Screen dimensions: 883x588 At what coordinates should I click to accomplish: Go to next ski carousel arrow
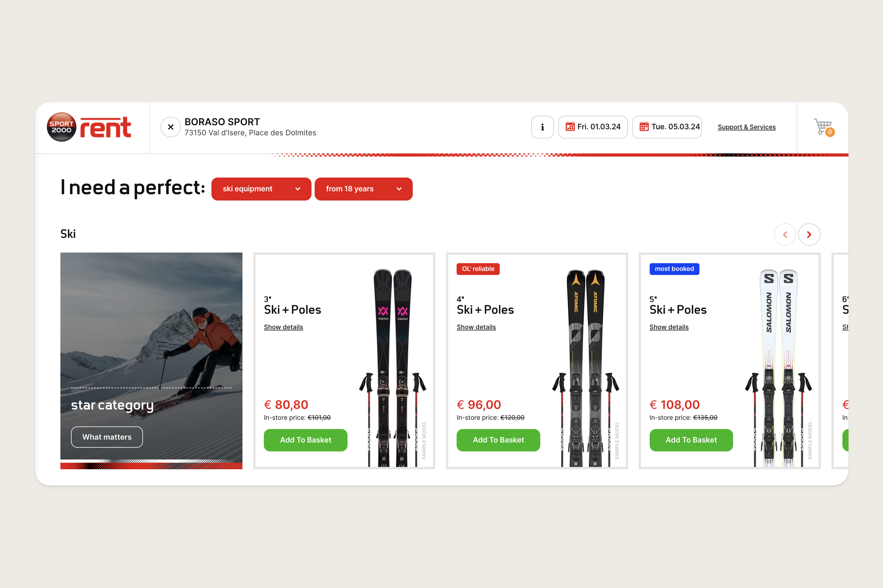click(x=809, y=235)
